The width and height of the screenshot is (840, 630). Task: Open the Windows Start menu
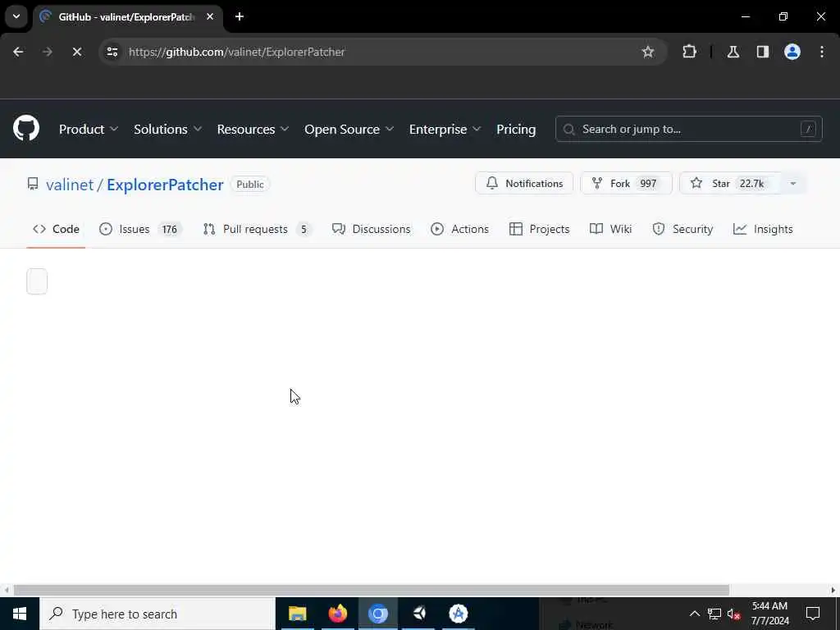point(20,614)
